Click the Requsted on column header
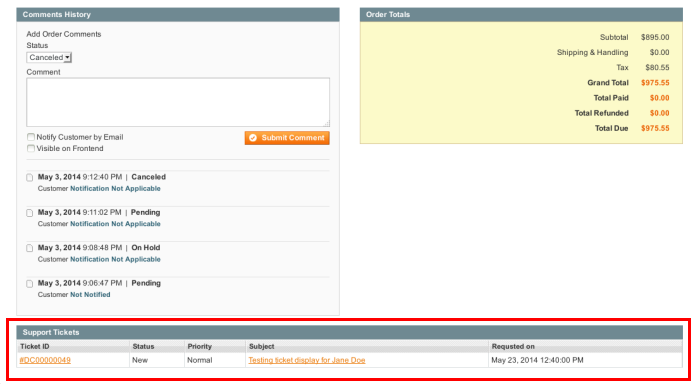This screenshot has height=386, width=700. click(x=586, y=346)
